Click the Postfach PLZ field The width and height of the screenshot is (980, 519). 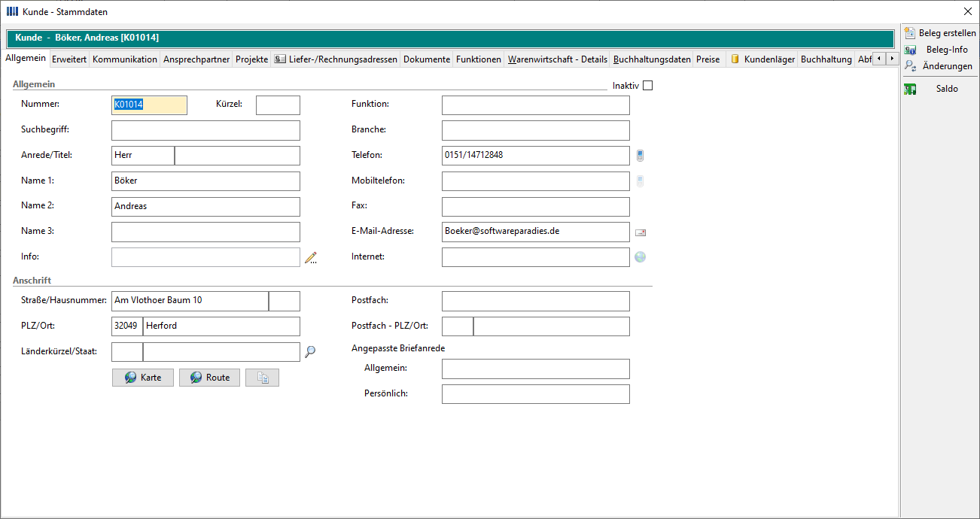(x=458, y=326)
